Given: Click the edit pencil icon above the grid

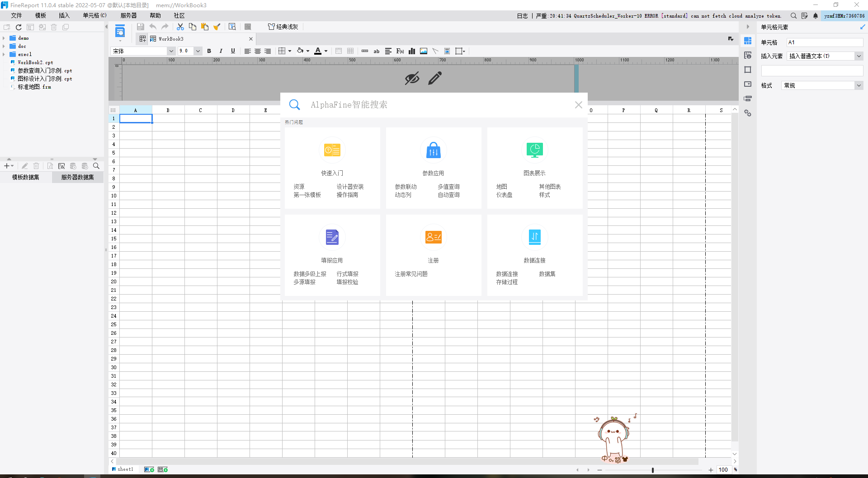Looking at the screenshot, I should point(435,78).
